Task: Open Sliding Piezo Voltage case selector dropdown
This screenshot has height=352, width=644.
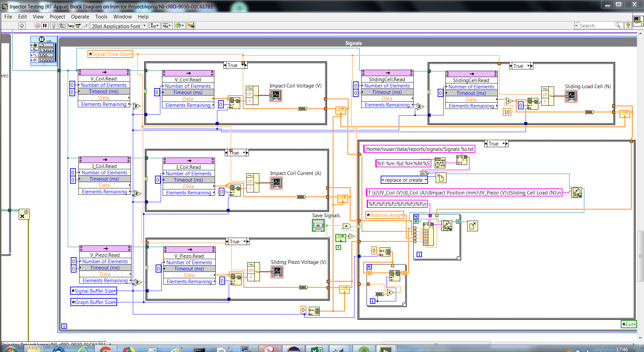Action: 245,242
